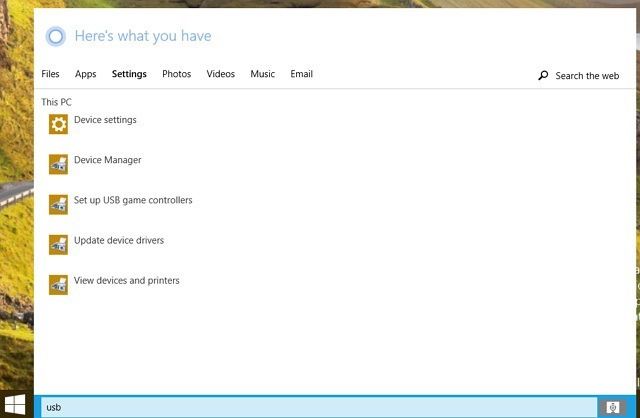
Task: Click the Cortana circle icon
Action: coord(56,37)
